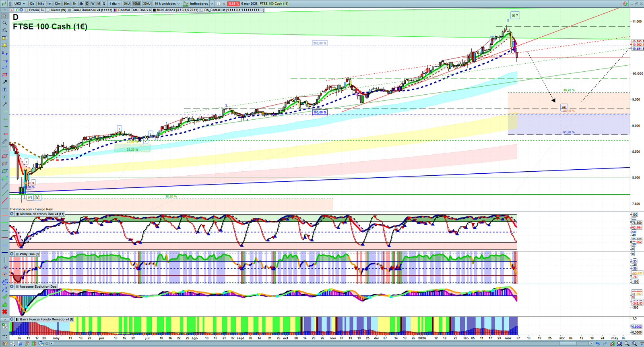Toggle the Cierre (W) checkbox

coord(48,10)
